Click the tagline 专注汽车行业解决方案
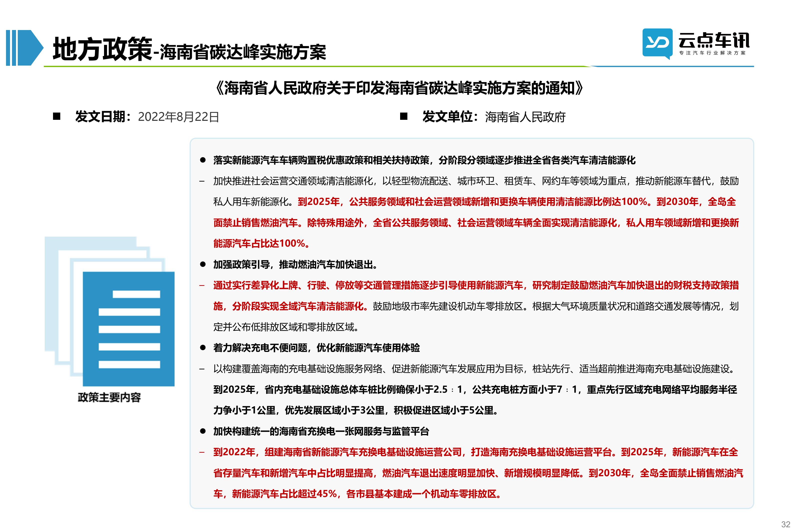The image size is (798, 532). pos(712,53)
